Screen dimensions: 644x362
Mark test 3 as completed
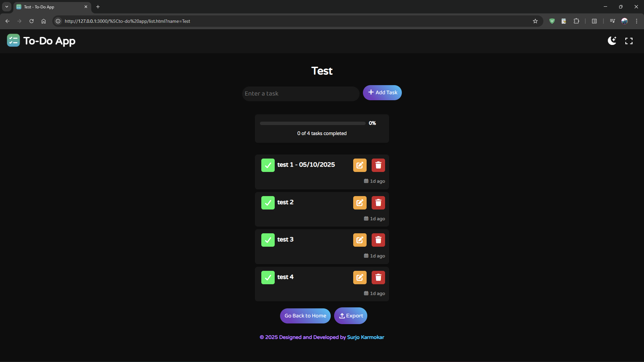click(x=268, y=240)
